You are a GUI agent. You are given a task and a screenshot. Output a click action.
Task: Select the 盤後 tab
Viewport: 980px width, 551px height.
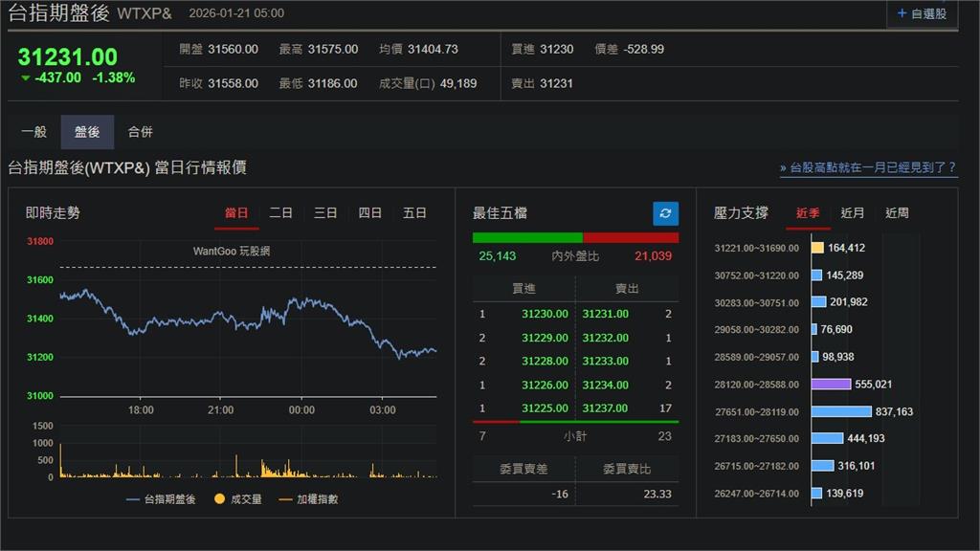[87, 132]
